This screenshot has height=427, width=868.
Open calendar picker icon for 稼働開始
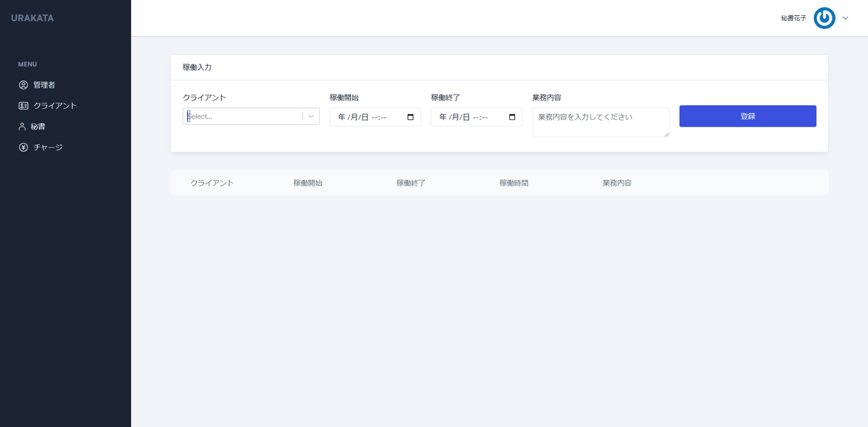[x=411, y=117]
